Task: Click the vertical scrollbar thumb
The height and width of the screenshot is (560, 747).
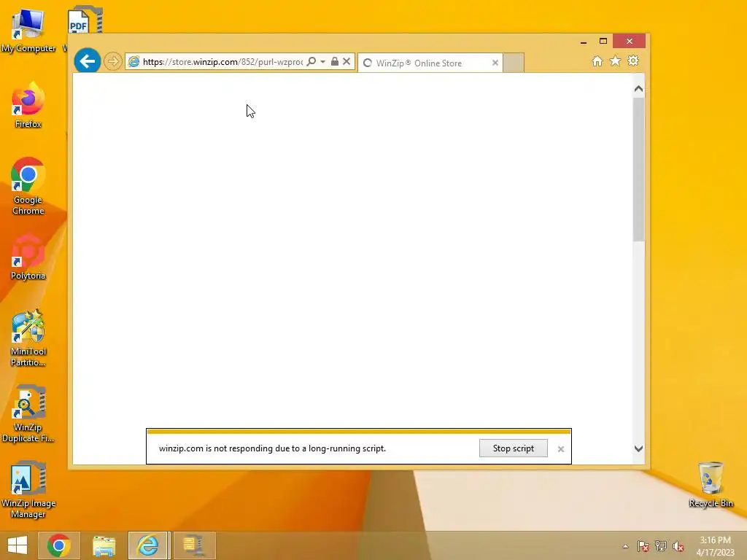Action: 639,169
